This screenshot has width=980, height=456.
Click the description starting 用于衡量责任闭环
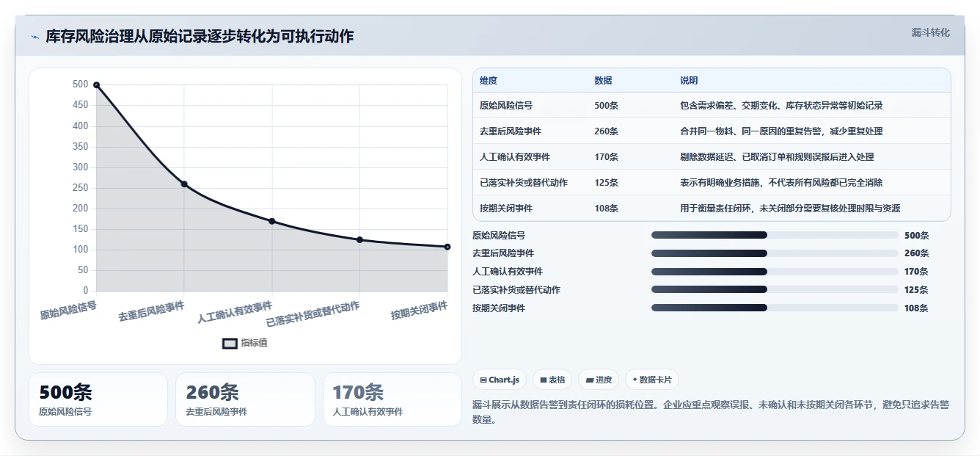[x=790, y=209]
